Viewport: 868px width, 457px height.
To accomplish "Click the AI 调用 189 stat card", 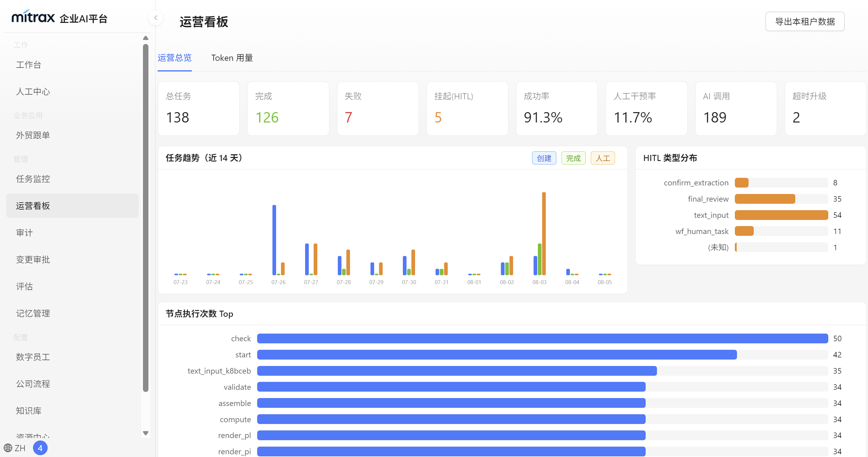I will [x=736, y=108].
